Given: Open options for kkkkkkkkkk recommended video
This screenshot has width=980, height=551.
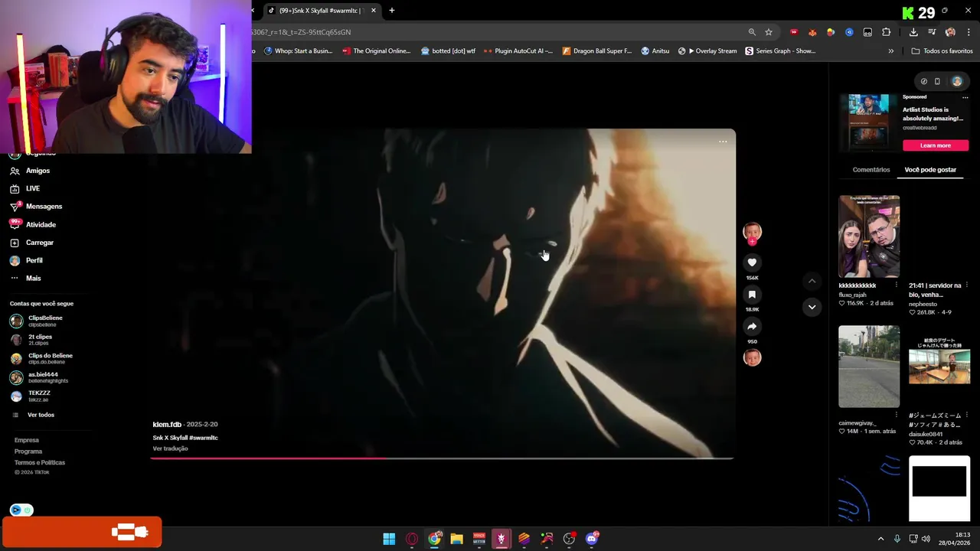Looking at the screenshot, I should (896, 285).
